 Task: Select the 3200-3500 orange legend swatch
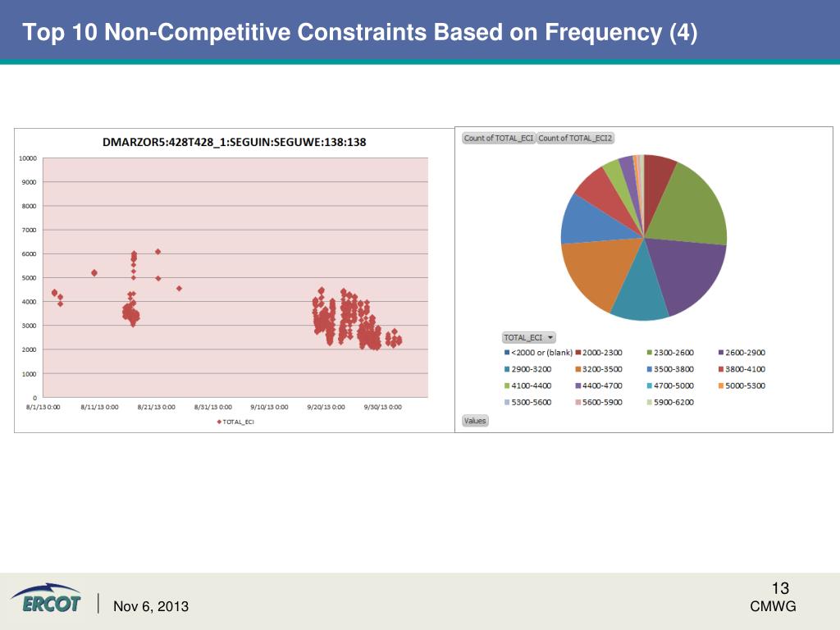pyautogui.click(x=578, y=369)
